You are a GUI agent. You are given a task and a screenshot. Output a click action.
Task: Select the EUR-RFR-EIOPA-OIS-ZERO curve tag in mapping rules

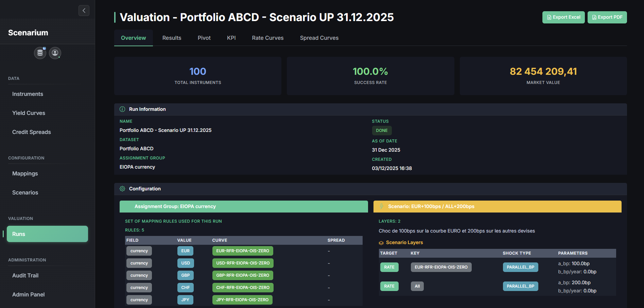click(x=242, y=251)
